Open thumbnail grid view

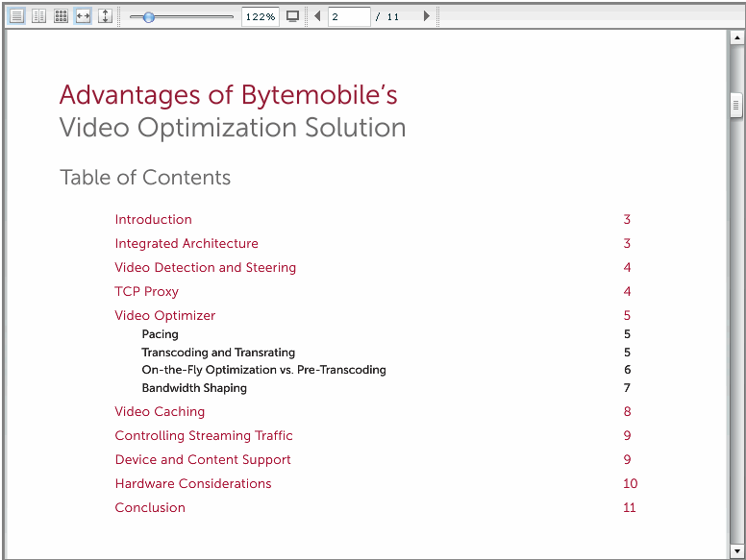tap(61, 16)
